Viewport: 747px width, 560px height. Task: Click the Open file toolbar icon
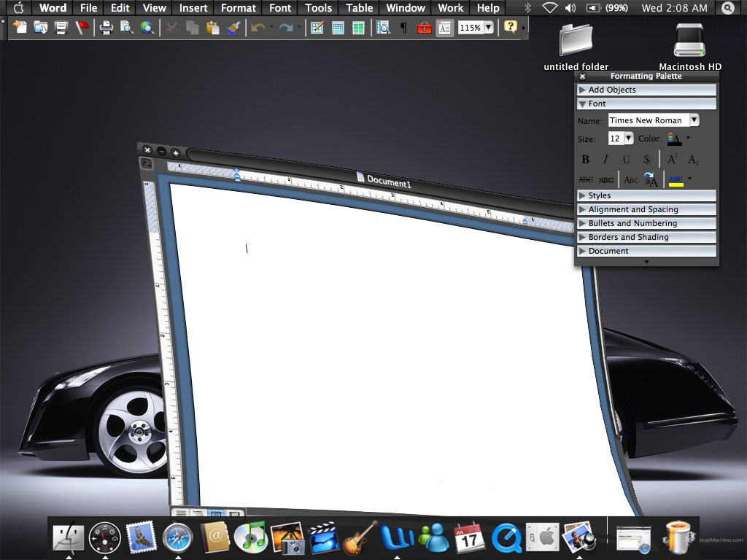pos(41,28)
